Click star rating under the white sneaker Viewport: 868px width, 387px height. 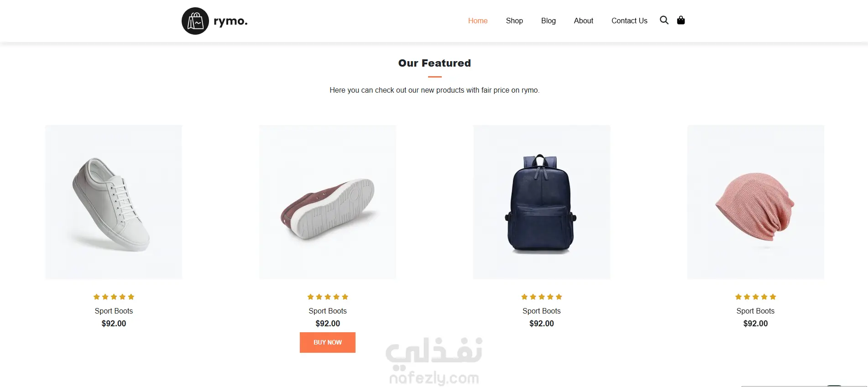click(x=114, y=297)
